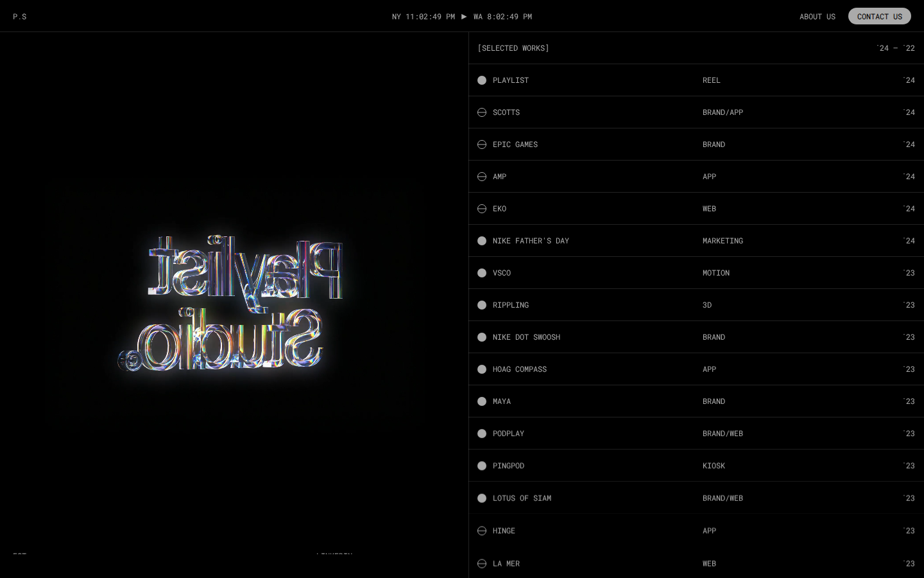Click the filled circle icon beside LOTUS OF SIAM
The height and width of the screenshot is (578, 924).
click(482, 498)
